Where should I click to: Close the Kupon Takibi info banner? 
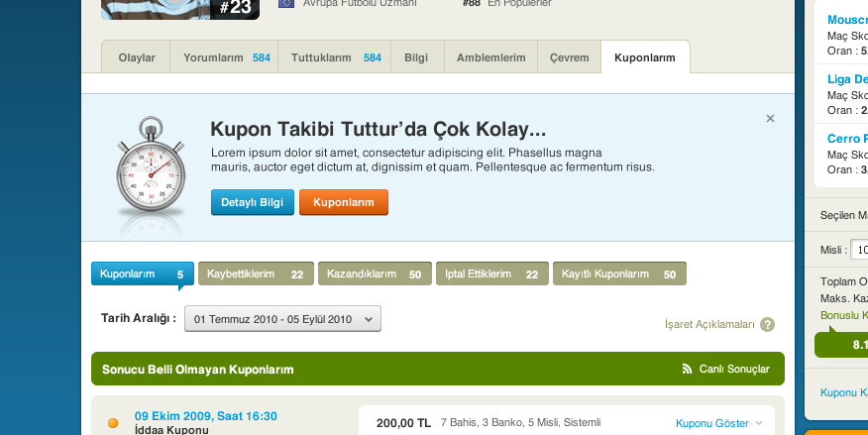(x=770, y=119)
